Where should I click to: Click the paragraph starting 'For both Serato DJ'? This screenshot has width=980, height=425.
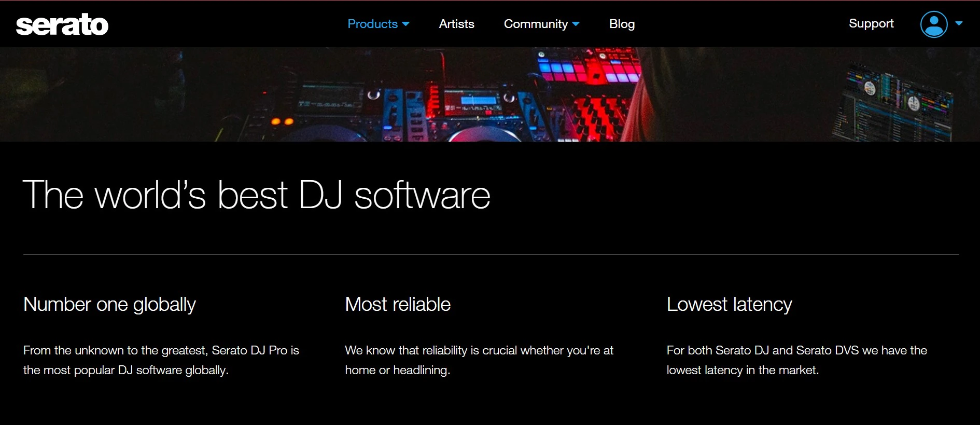point(796,360)
